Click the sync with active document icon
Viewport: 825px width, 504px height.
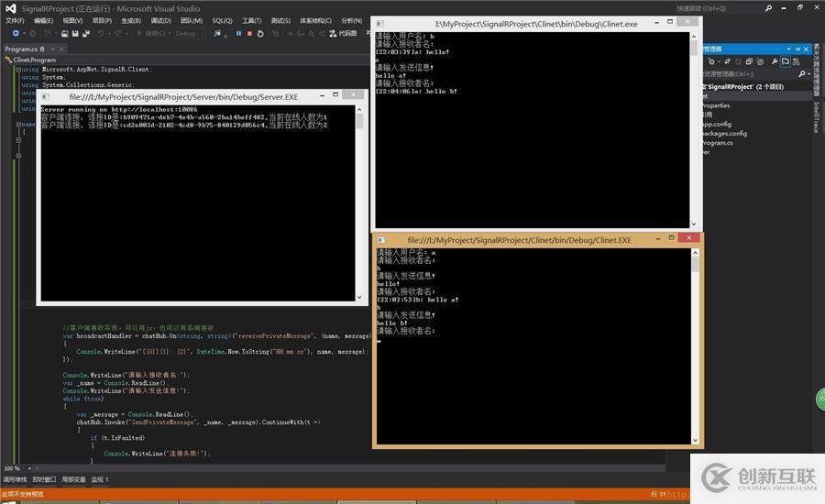727,61
